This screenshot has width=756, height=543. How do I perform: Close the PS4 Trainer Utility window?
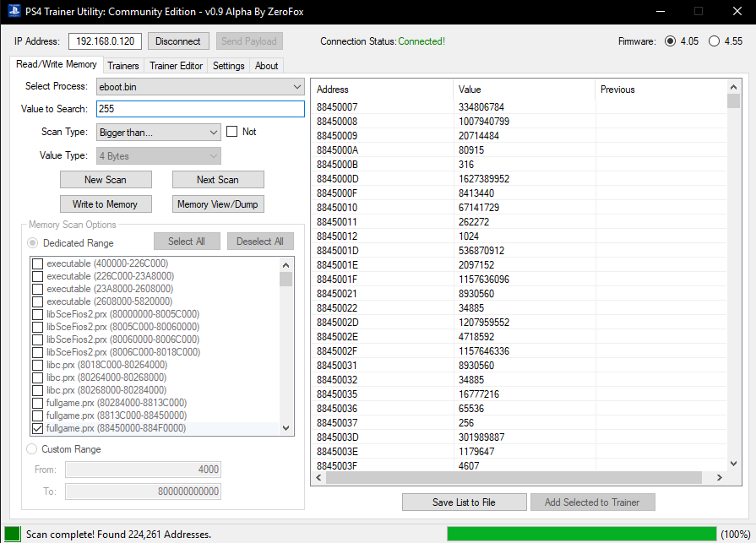(737, 12)
